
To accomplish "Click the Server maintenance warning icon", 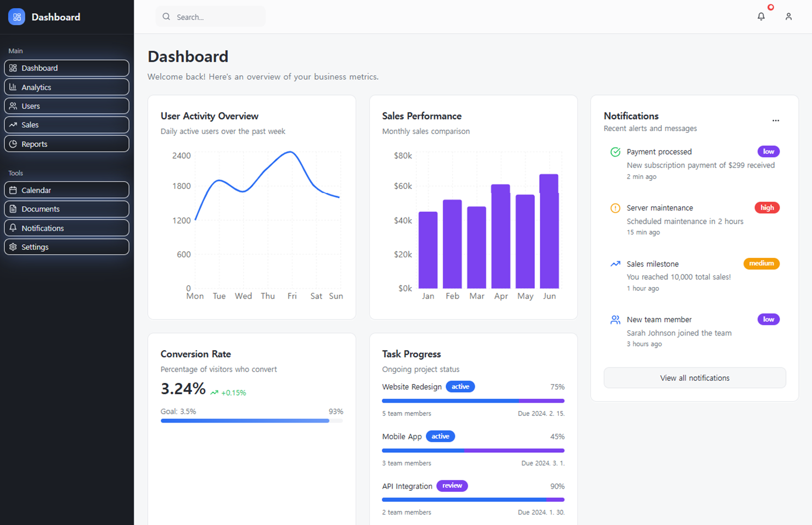I will click(x=615, y=208).
